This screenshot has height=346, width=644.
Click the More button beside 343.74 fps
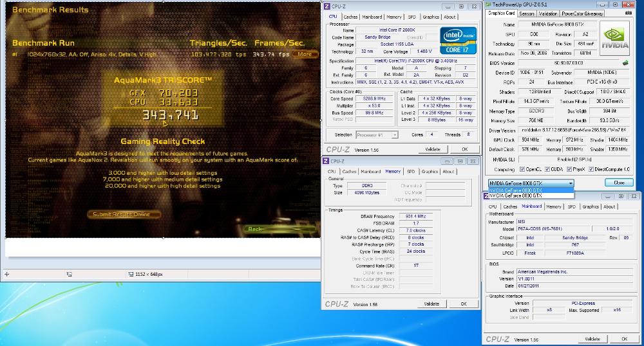(305, 54)
